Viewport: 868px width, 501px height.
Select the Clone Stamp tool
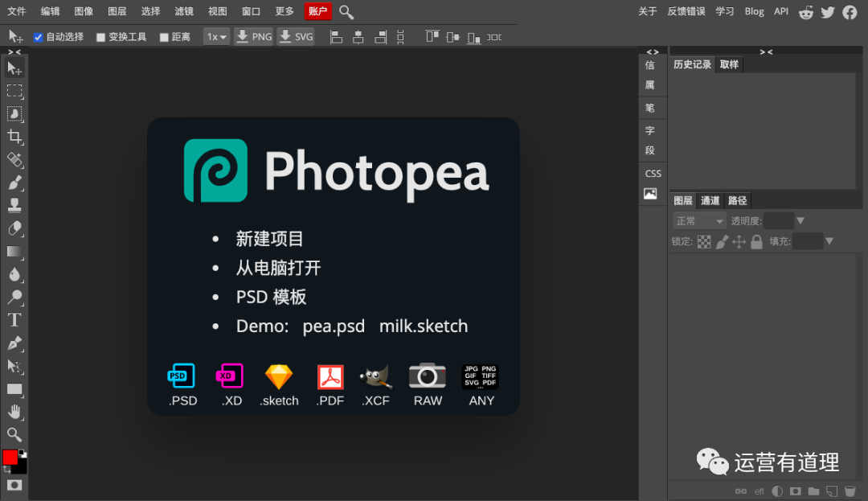[x=14, y=205]
